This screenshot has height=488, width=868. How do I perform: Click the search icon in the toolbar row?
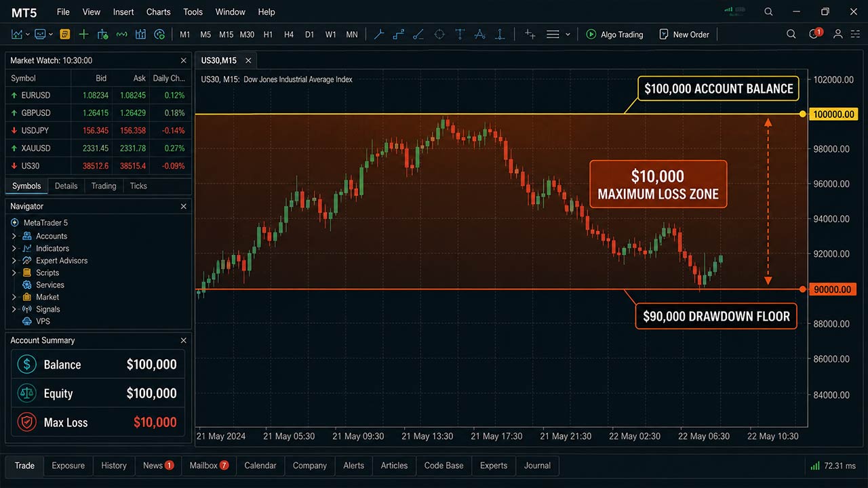pos(791,34)
